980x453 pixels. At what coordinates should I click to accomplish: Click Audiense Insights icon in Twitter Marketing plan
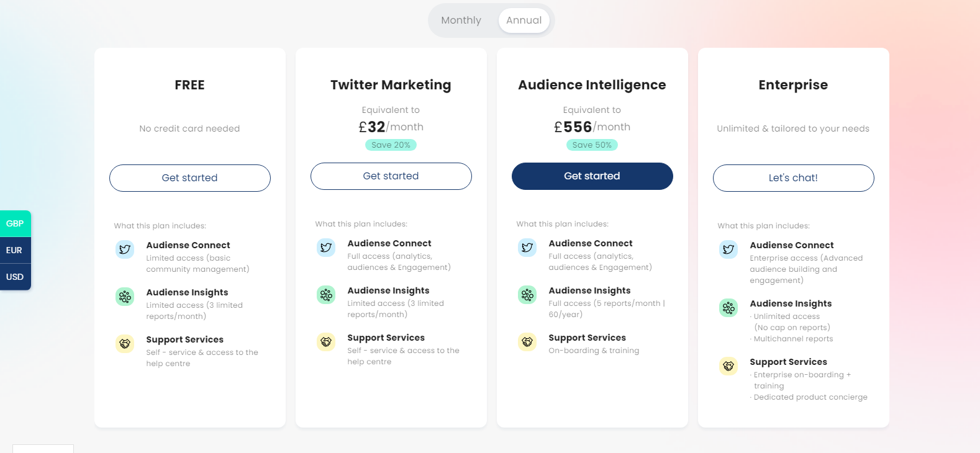[x=326, y=295]
